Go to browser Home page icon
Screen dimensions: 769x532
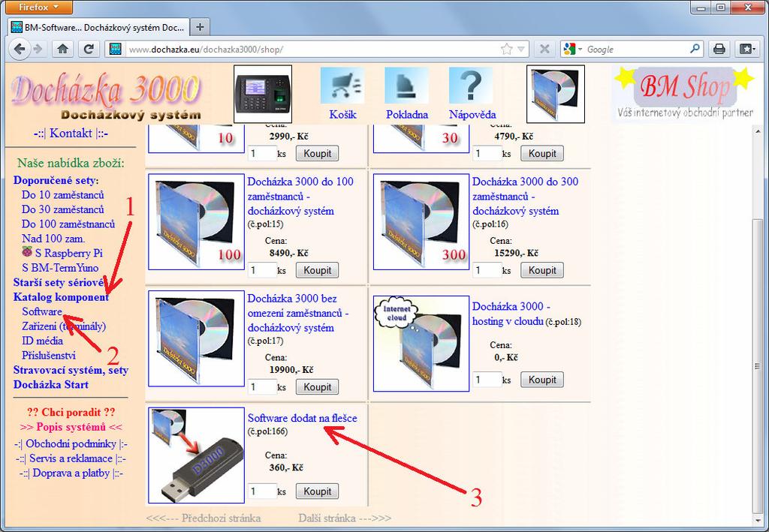pos(62,49)
